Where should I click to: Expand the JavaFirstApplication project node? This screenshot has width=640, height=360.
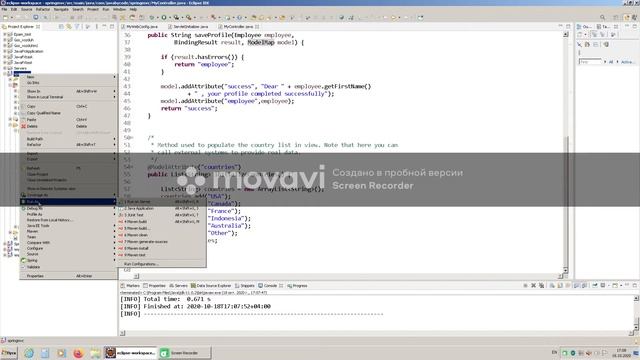click(4, 51)
